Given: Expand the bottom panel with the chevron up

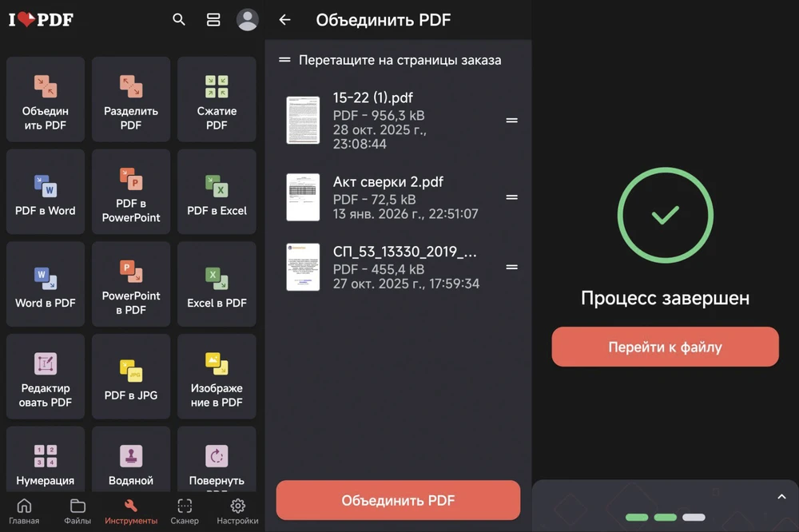Looking at the screenshot, I should [x=781, y=497].
